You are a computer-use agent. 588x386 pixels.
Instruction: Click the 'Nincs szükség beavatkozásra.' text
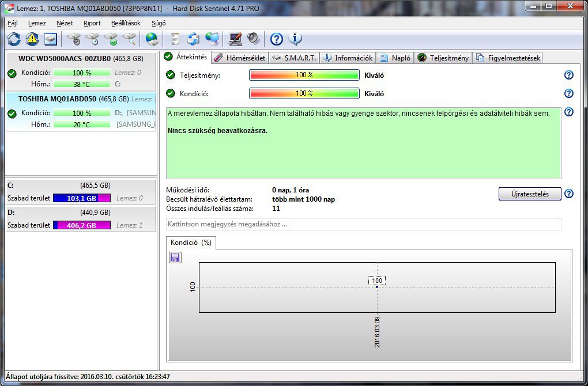click(x=217, y=131)
